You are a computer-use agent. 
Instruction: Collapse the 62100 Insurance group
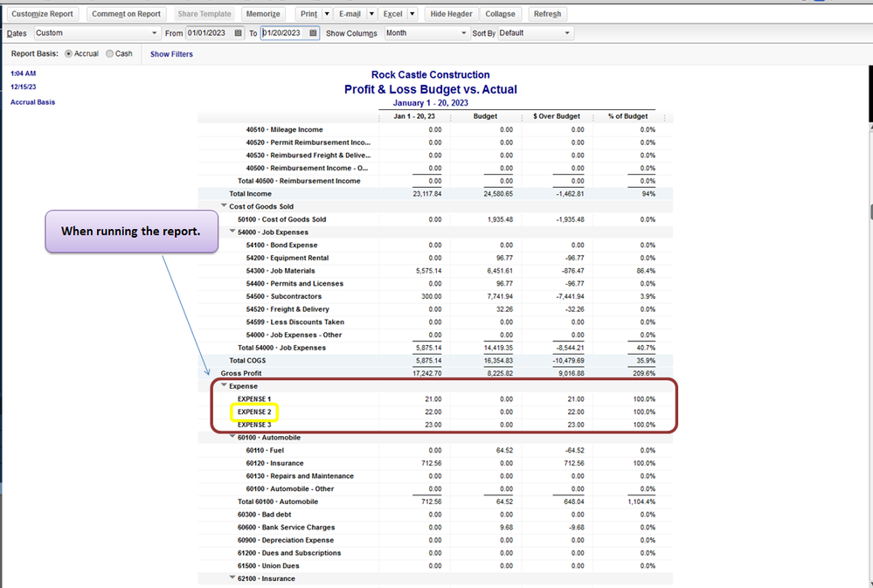(x=232, y=578)
